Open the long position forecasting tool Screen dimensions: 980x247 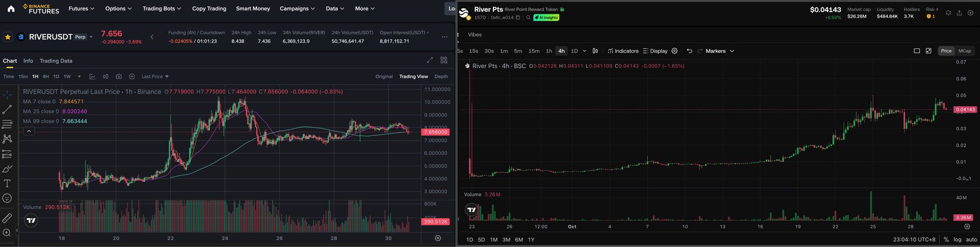click(7, 154)
